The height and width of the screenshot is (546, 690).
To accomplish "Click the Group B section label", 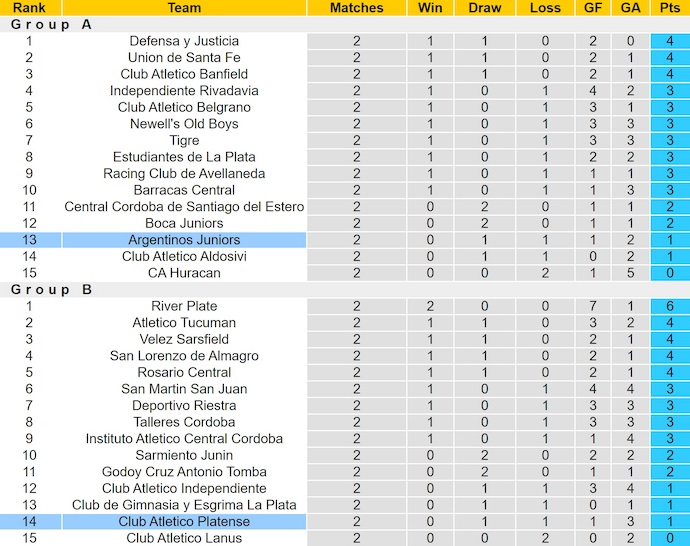I will coord(51,290).
